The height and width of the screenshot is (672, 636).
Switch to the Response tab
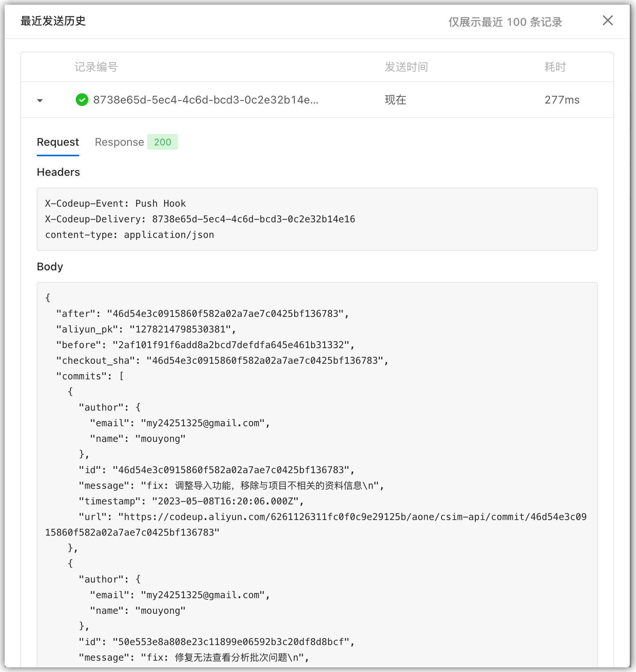point(119,142)
